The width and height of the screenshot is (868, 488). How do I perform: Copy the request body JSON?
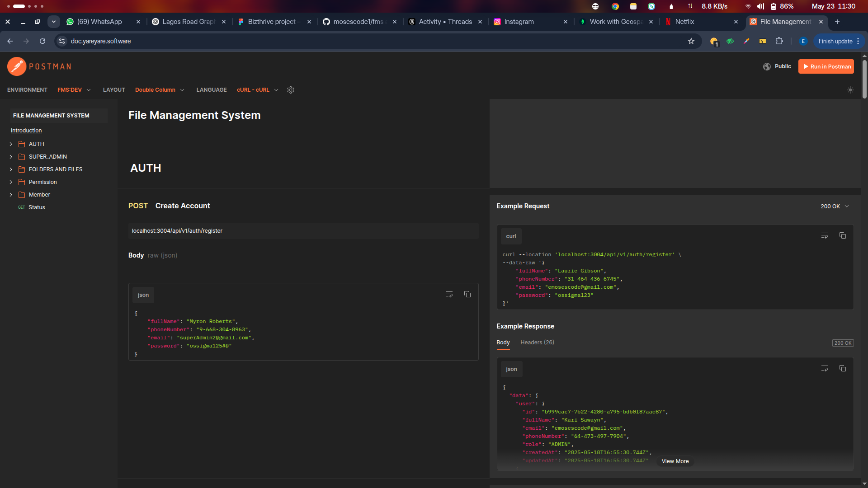coord(467,294)
